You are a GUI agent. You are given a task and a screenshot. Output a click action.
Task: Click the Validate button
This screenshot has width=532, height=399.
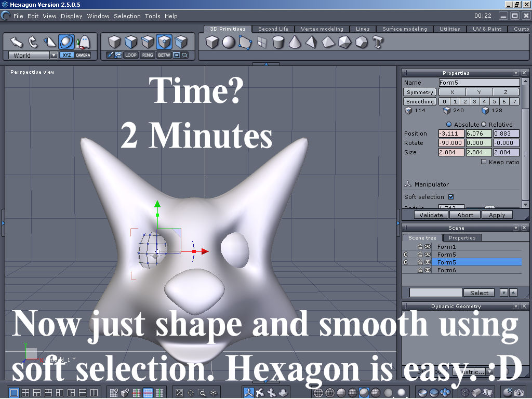(431, 215)
